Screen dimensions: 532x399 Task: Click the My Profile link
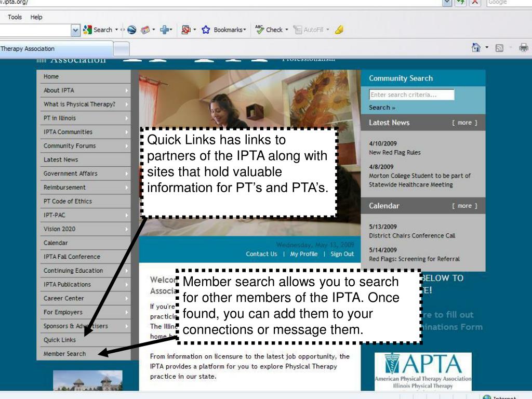[x=303, y=254]
